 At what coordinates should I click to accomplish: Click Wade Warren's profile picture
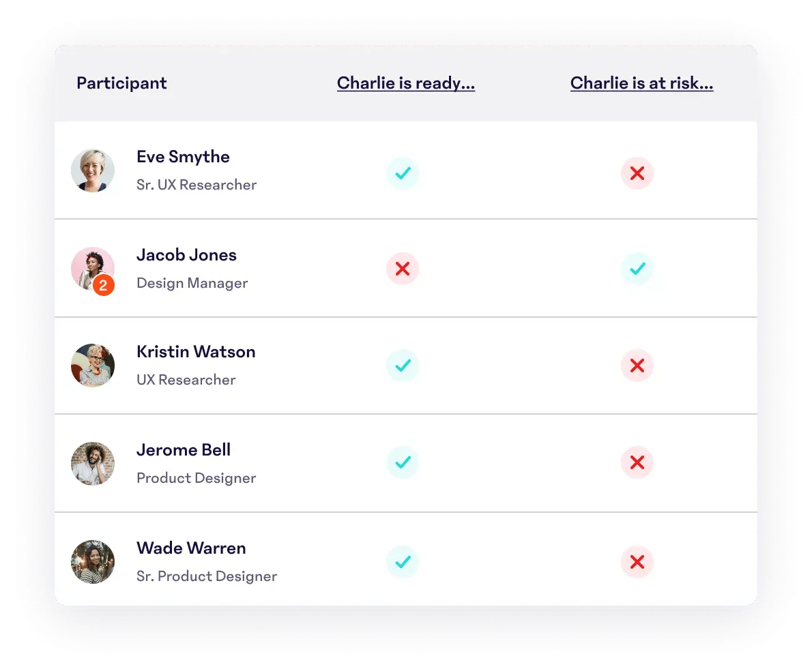click(x=93, y=562)
